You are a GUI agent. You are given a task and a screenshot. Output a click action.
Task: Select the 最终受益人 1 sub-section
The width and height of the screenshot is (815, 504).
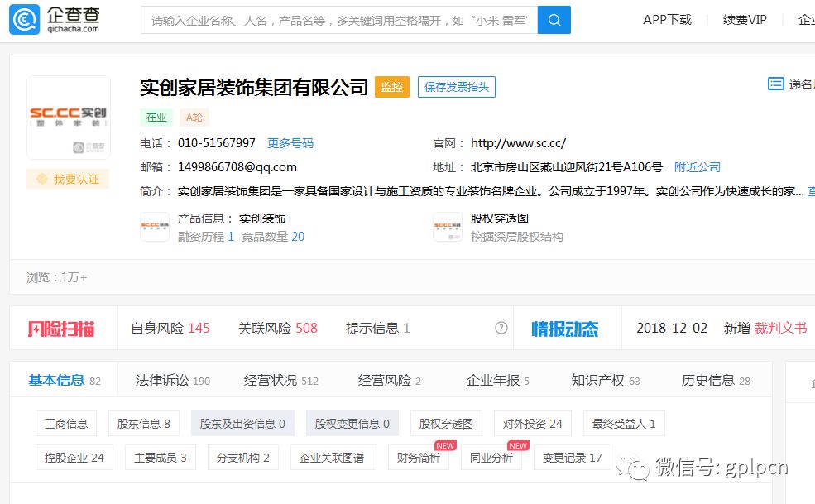click(624, 424)
